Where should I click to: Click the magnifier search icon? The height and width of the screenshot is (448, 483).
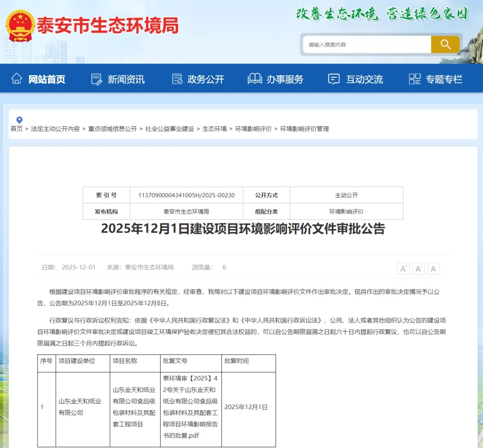tap(445, 44)
